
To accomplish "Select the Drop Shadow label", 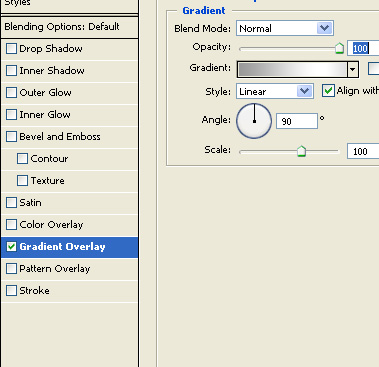I will coord(51,49).
